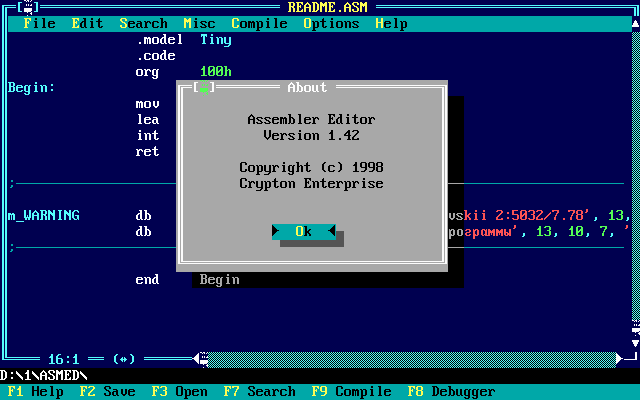Image resolution: width=640 pixels, height=400 pixels.
Task: Click the vertical scrollbar down arrow
Action: (636, 343)
